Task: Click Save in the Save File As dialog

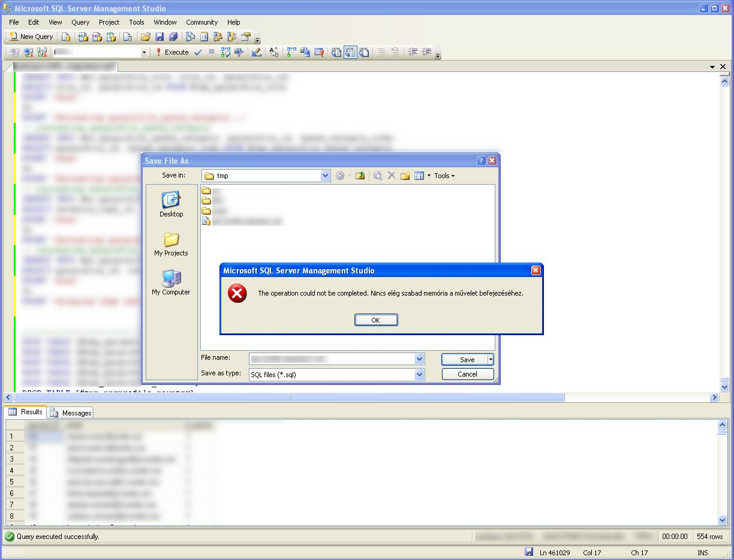Action: (x=465, y=359)
